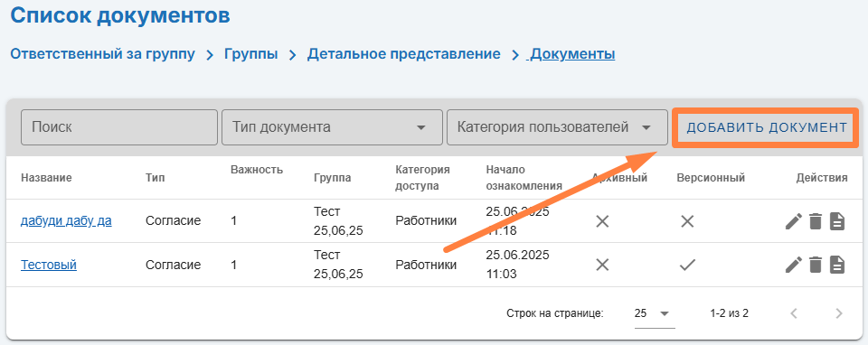Expand the Категория пользователей dropdown
The image size is (868, 345).
557,127
